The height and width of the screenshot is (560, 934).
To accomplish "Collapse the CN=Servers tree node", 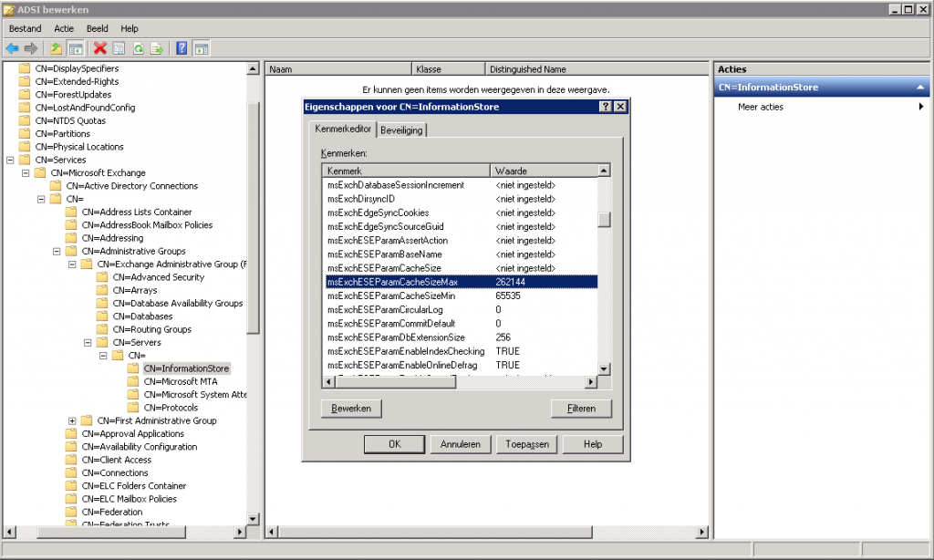I will pos(88,343).
